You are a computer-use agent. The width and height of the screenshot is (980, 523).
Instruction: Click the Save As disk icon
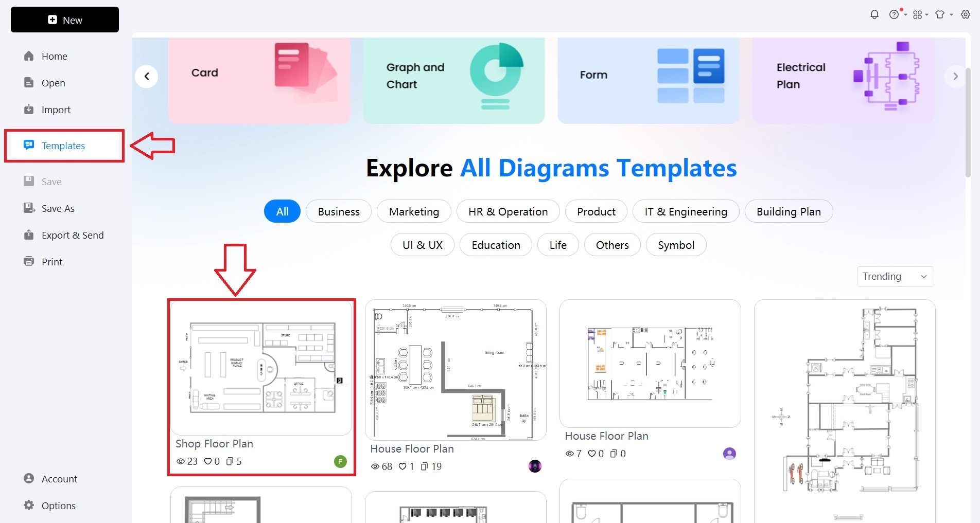point(29,208)
